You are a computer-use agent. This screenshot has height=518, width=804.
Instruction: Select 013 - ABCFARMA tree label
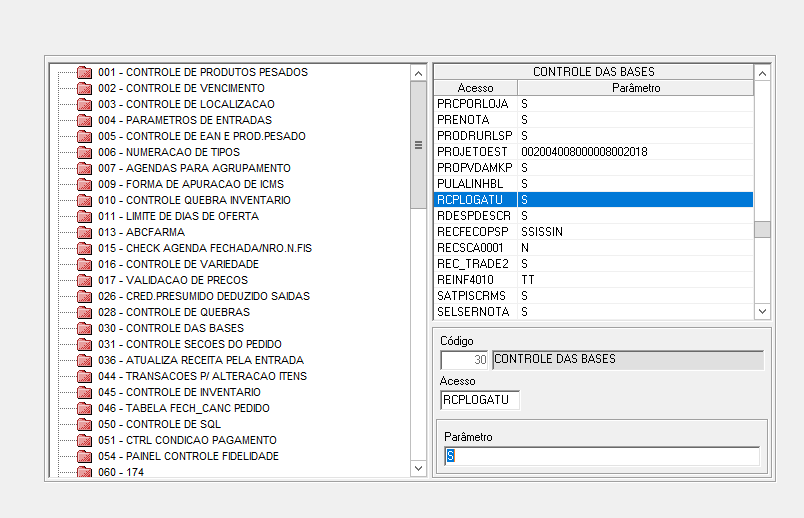point(142,232)
